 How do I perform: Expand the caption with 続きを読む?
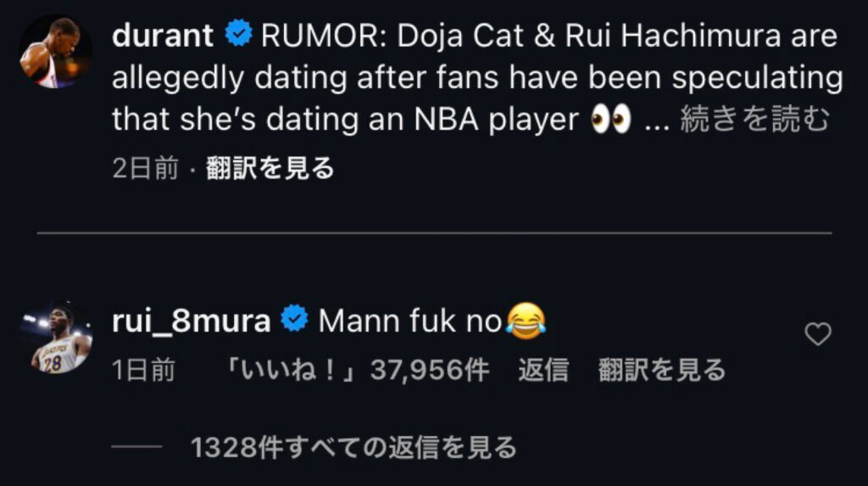pyautogui.click(x=754, y=120)
